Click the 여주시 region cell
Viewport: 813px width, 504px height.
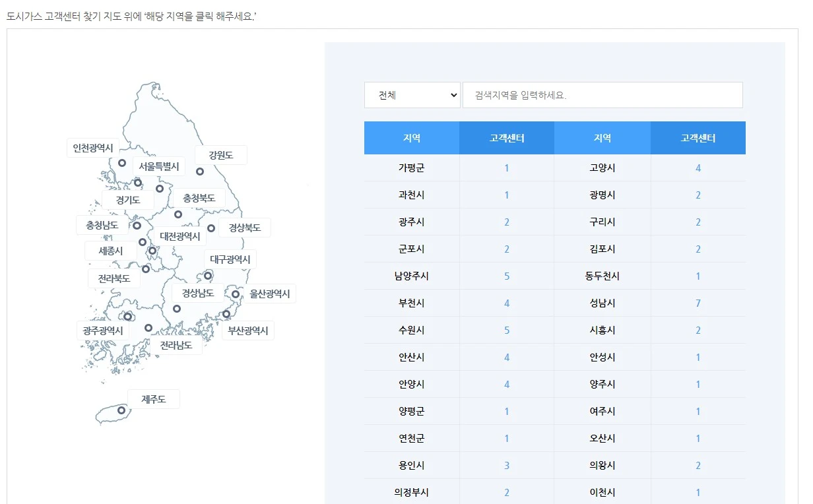(x=602, y=412)
